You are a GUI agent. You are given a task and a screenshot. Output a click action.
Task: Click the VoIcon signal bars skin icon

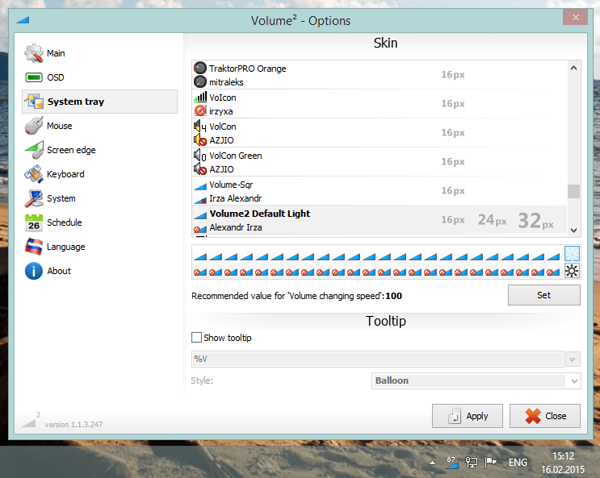pos(200,97)
